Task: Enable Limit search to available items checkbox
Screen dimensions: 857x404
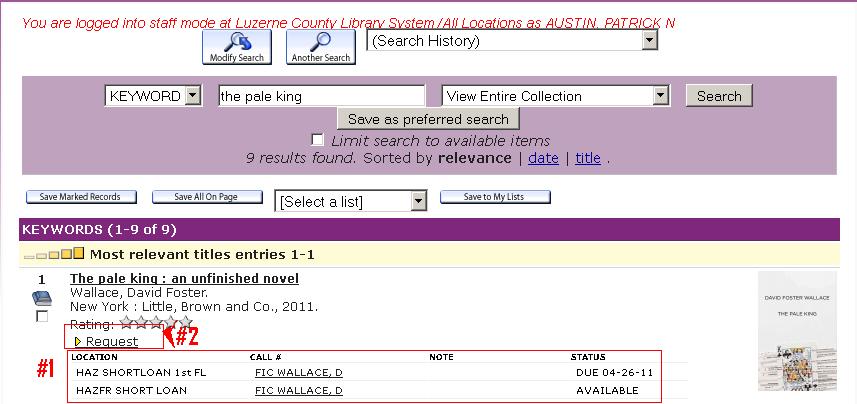Action: click(318, 140)
